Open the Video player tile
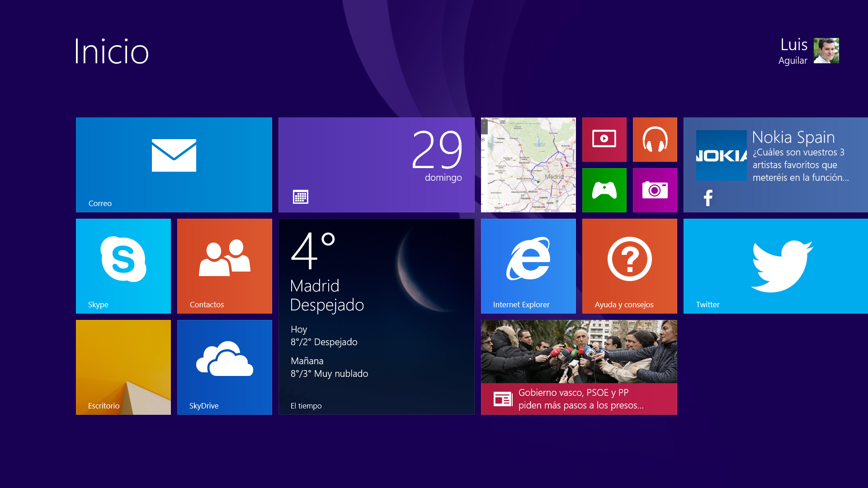 point(604,140)
